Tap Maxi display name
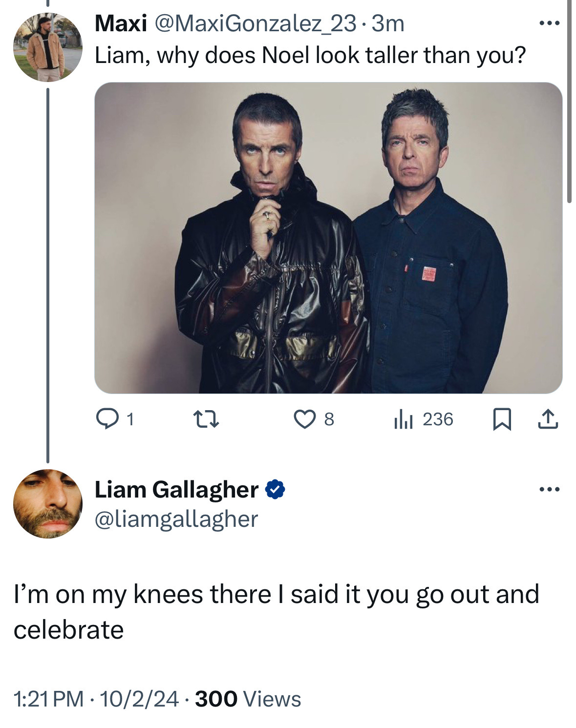 click(121, 23)
